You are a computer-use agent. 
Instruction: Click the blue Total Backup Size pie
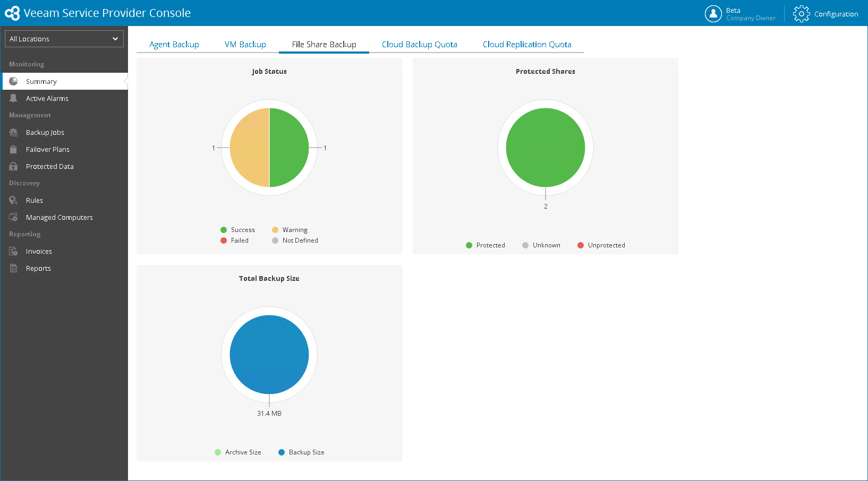[x=269, y=355]
